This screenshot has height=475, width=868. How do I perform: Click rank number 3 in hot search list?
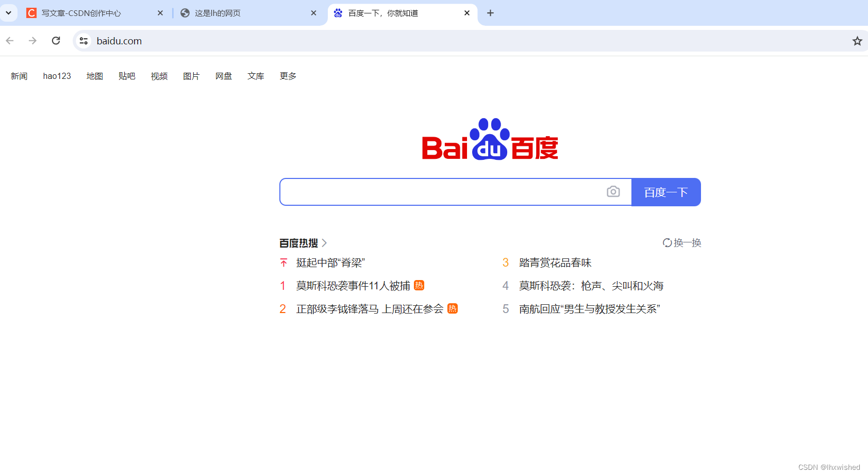506,263
